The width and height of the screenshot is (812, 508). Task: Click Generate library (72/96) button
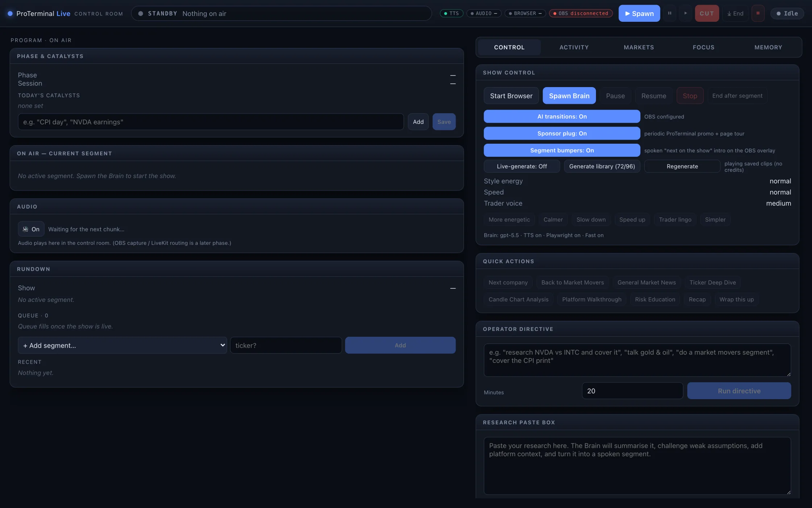click(x=602, y=166)
